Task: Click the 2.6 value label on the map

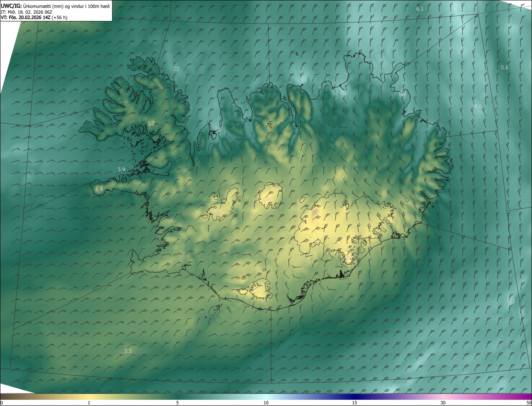Action: 99,189
